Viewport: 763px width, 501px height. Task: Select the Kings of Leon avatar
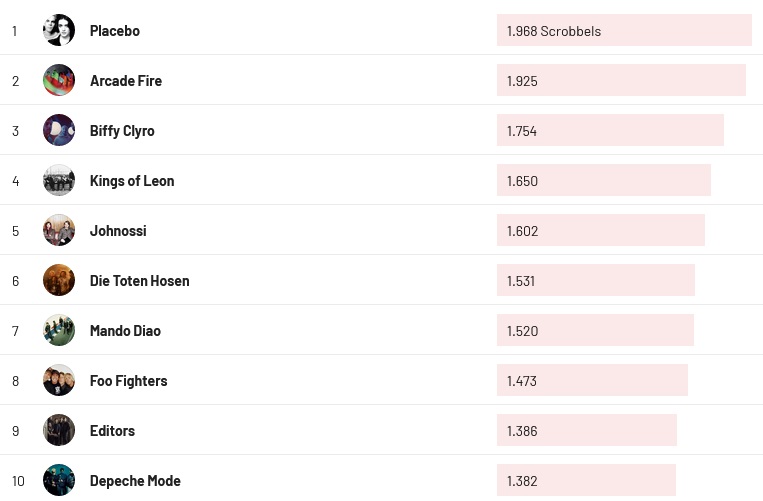click(x=59, y=180)
